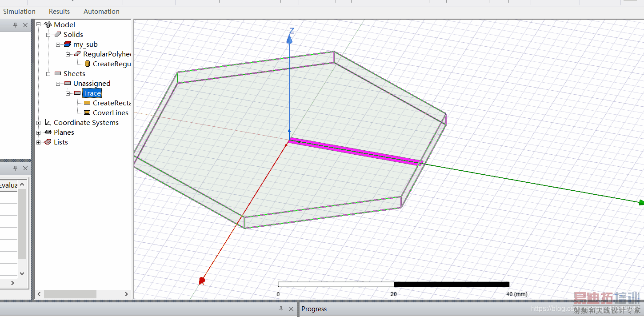Click the Unassigned sheet icon
The width and height of the screenshot is (644, 317).
point(68,83)
